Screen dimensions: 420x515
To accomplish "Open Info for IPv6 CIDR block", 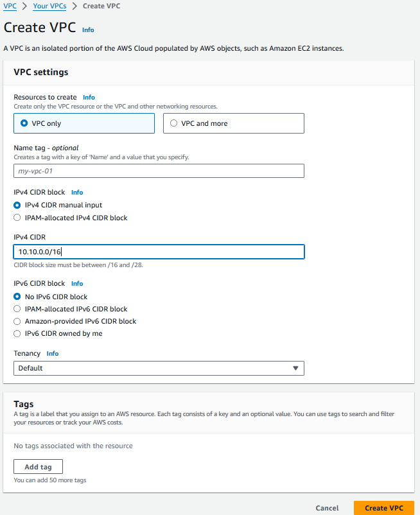I will click(x=77, y=283).
